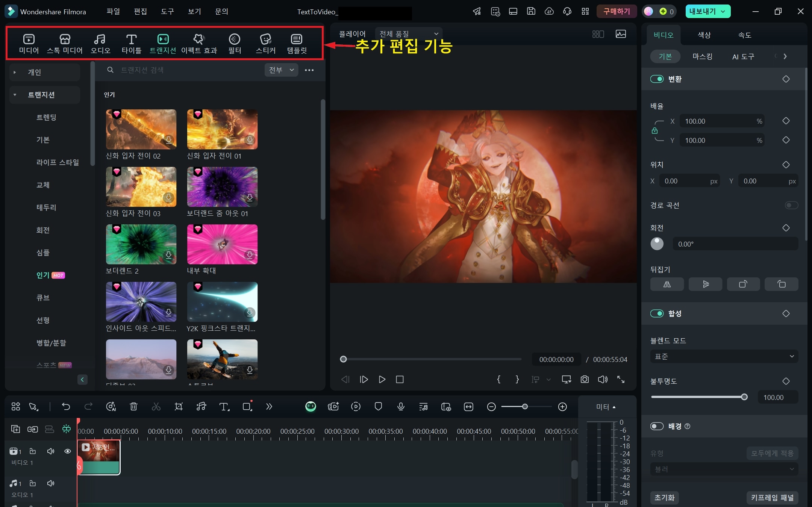Select the 트렌딩 transition category
This screenshot has width=812, height=507.
coord(46,117)
